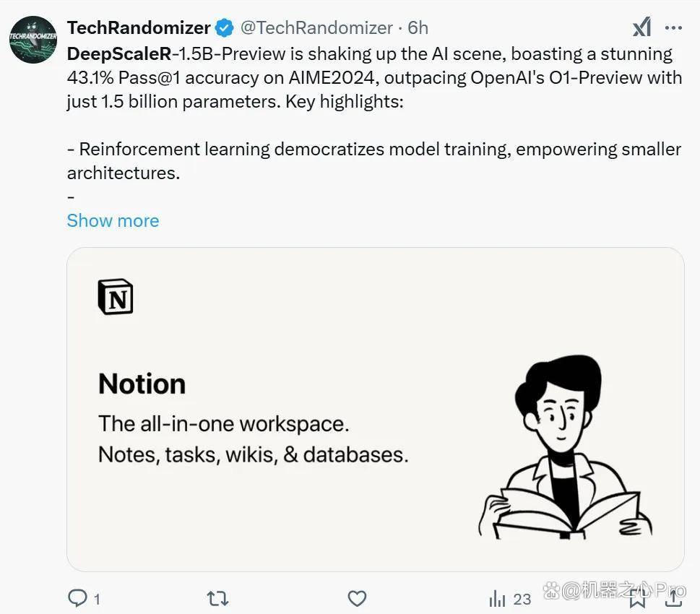
Task: Open the @TechRandomizer handle link
Action: [x=316, y=27]
